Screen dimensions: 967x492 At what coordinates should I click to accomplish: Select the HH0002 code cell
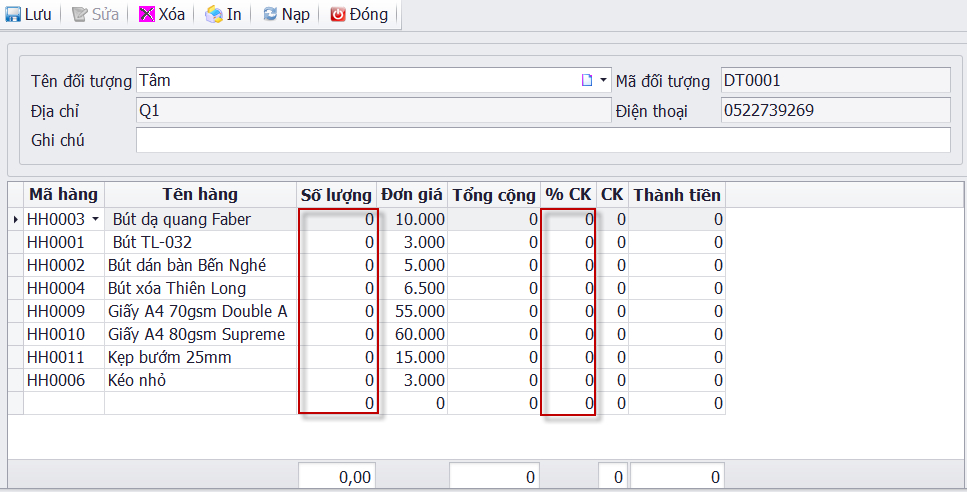[x=64, y=265]
